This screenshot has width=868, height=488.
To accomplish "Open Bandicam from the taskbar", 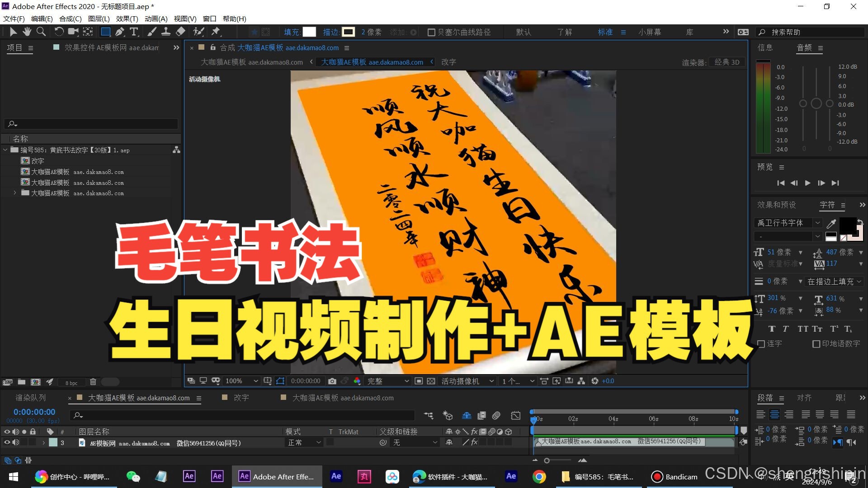I will pyautogui.click(x=675, y=477).
